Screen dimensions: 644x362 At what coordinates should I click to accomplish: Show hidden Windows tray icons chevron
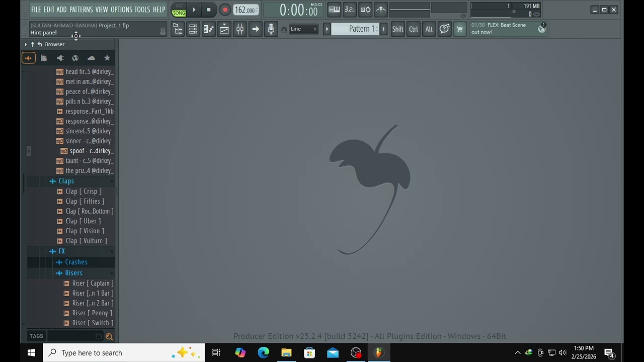(x=517, y=353)
